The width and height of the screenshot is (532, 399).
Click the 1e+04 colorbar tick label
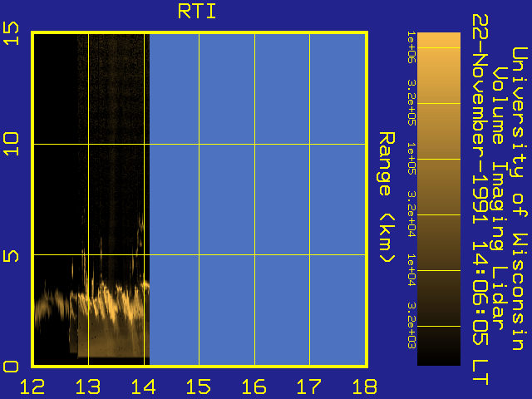coord(411,269)
